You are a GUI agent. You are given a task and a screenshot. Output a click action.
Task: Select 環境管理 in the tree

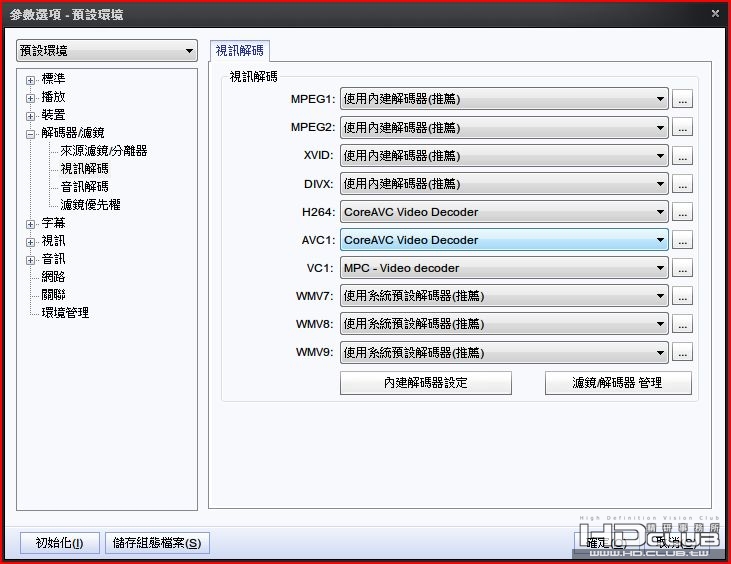[x=65, y=312]
